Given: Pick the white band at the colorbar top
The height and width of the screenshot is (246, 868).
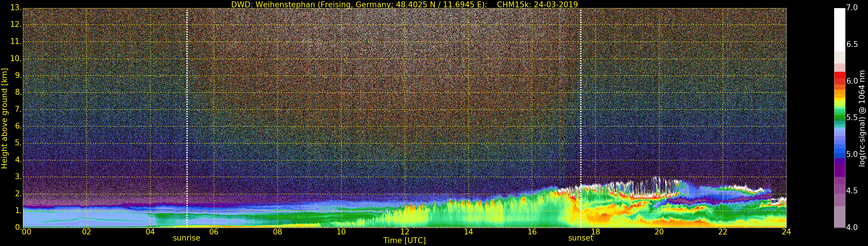Looking at the screenshot, I should coord(839,30).
